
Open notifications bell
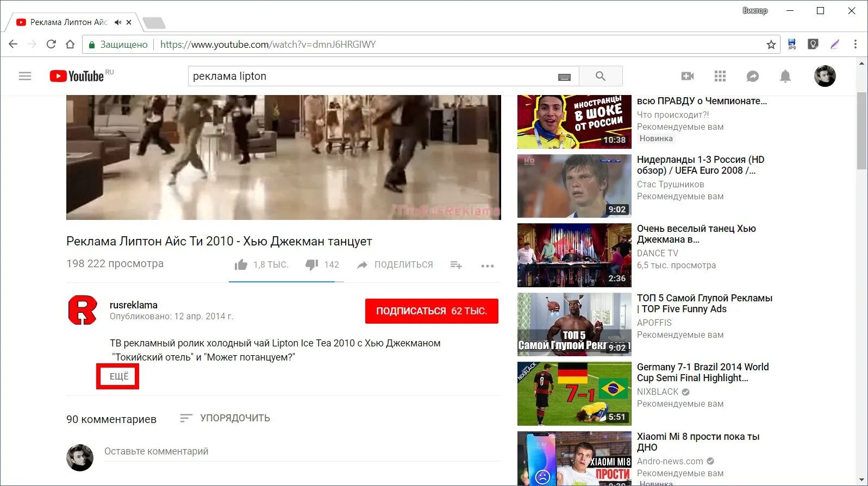785,76
